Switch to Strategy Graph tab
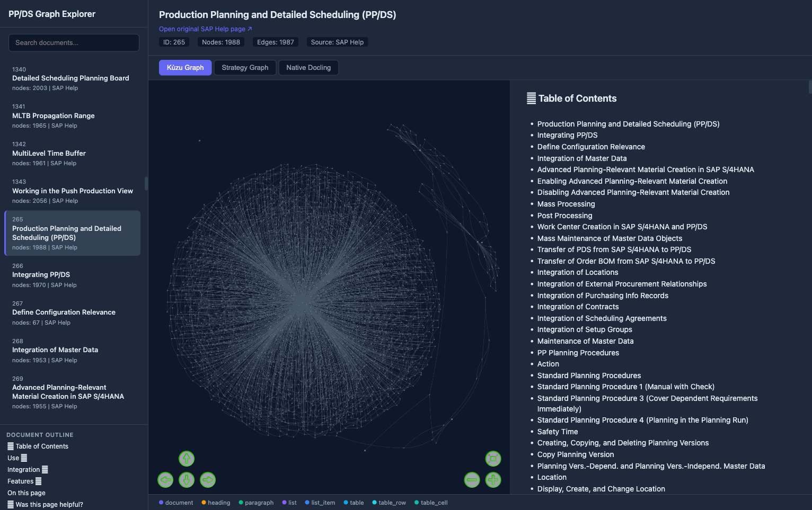 [x=245, y=68]
